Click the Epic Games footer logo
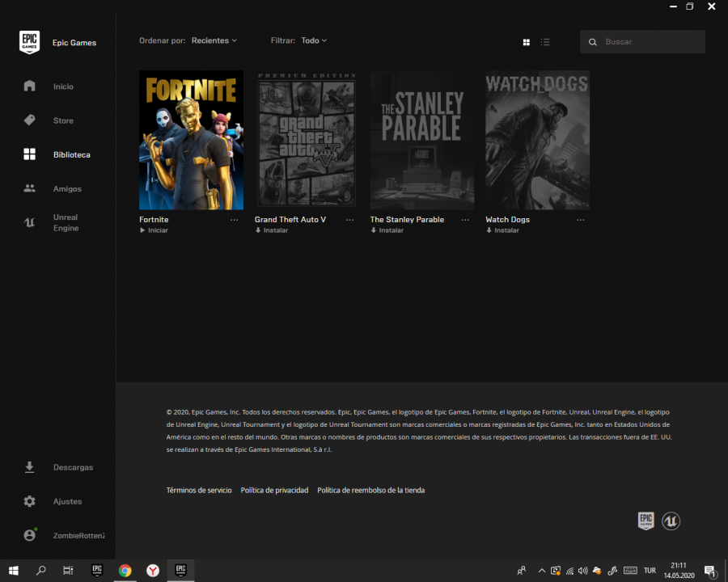 coord(645,521)
